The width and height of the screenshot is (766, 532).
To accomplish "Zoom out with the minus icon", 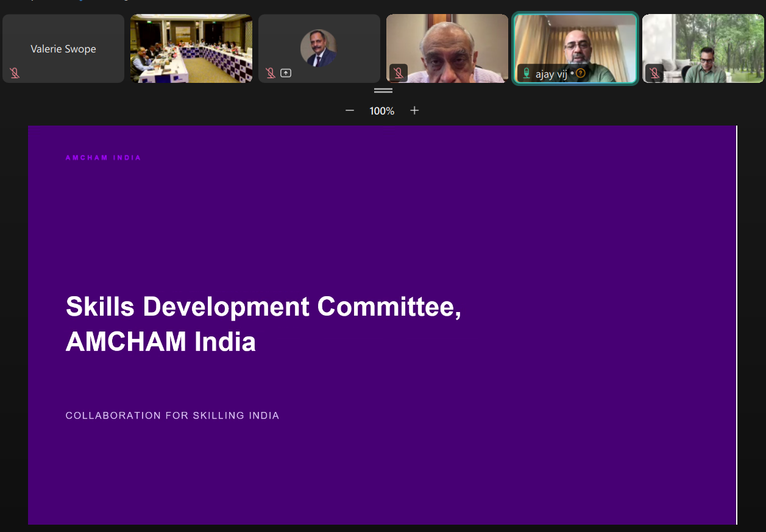I will point(350,110).
